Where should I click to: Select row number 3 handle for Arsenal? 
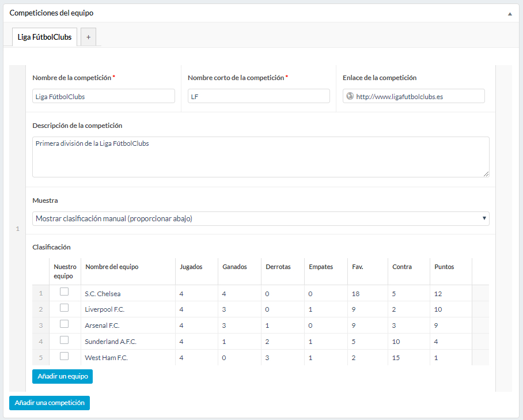41,326
